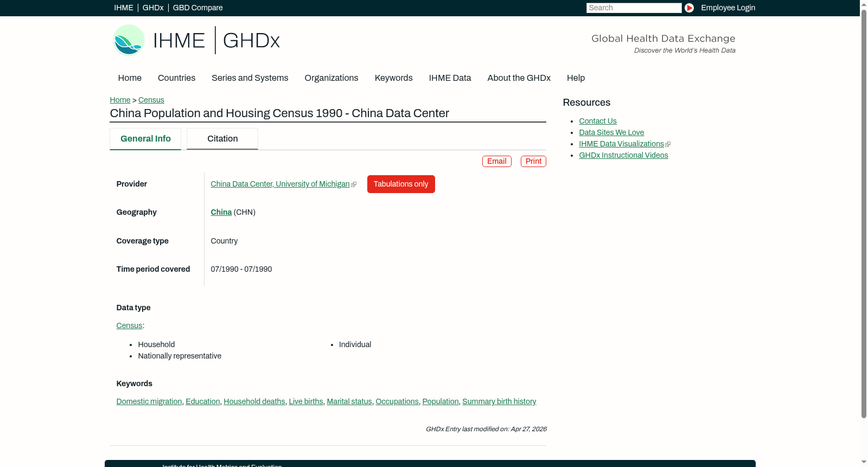The width and height of the screenshot is (868, 467).
Task: Click the time period text "07/1990 - 07/1990"
Action: click(241, 269)
